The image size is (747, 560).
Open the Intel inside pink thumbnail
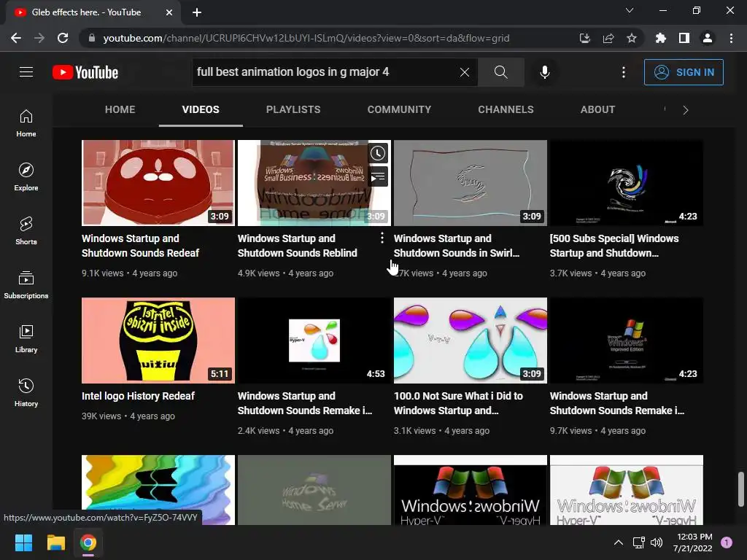click(x=158, y=341)
